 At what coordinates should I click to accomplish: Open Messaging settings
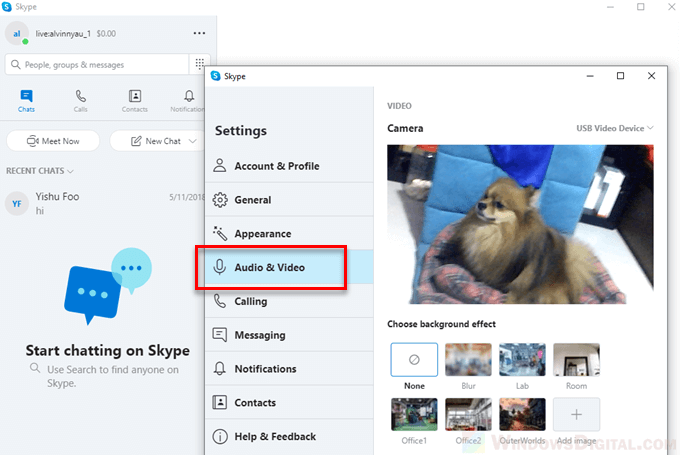[x=289, y=335]
